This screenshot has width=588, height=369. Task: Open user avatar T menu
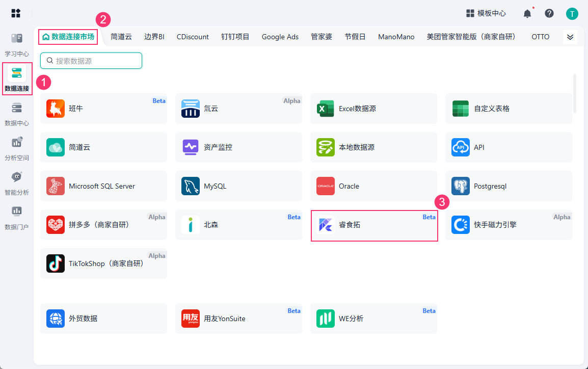click(x=572, y=14)
